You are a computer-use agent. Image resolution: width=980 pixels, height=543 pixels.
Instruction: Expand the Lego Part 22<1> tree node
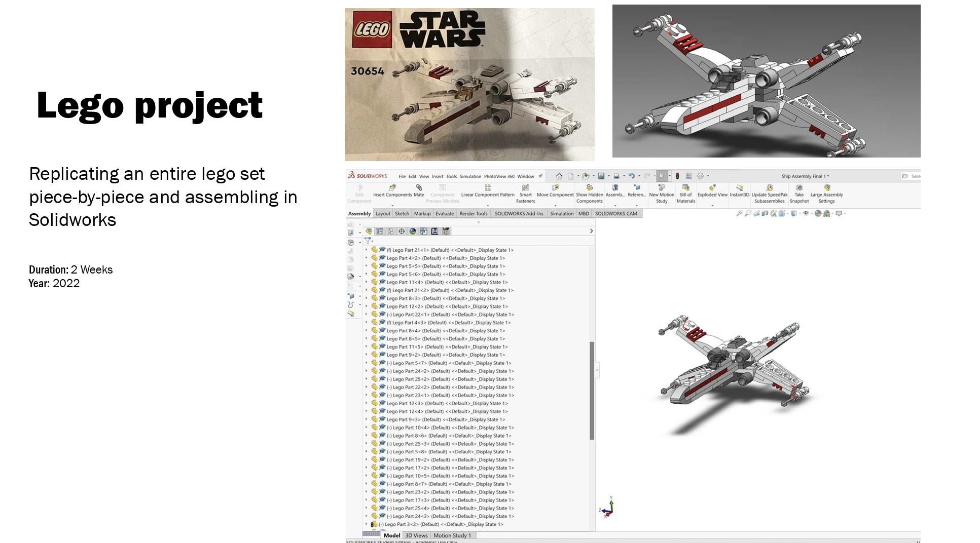(367, 315)
